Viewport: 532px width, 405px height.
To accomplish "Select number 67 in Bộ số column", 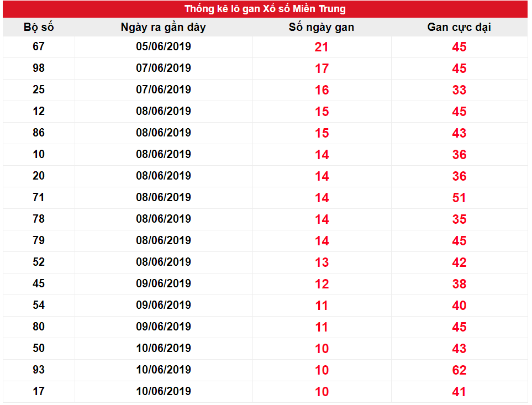I will tap(39, 46).
